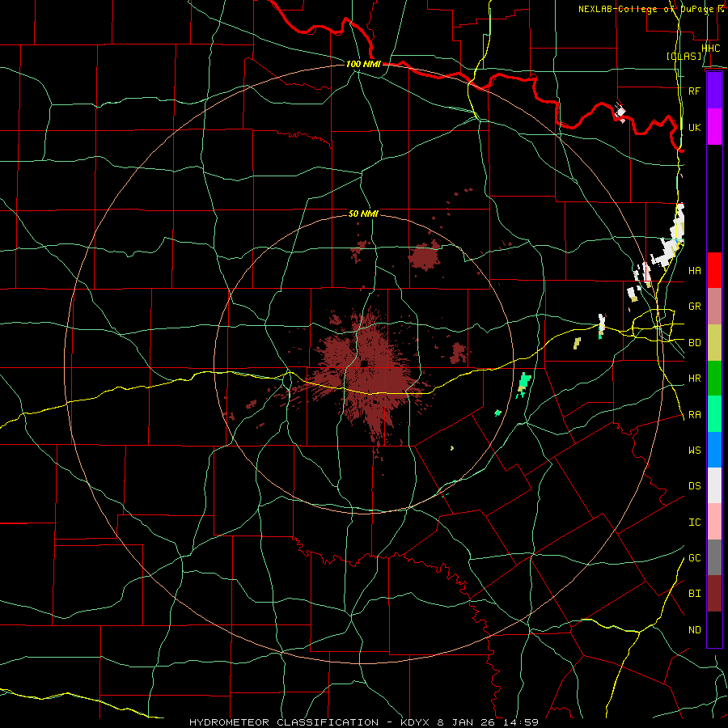Click the '8 JAN 26' date text
Image resolution: width=728 pixels, height=728 pixels.
coord(466,722)
